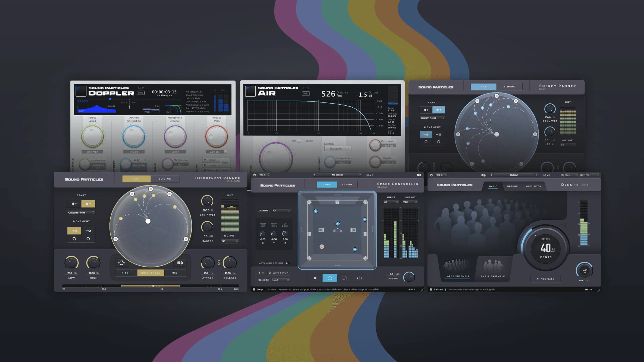Viewport: 644px width, 362px height.
Task: Open the Custom Point dropdown in Brightness Panner
Action: point(81,212)
